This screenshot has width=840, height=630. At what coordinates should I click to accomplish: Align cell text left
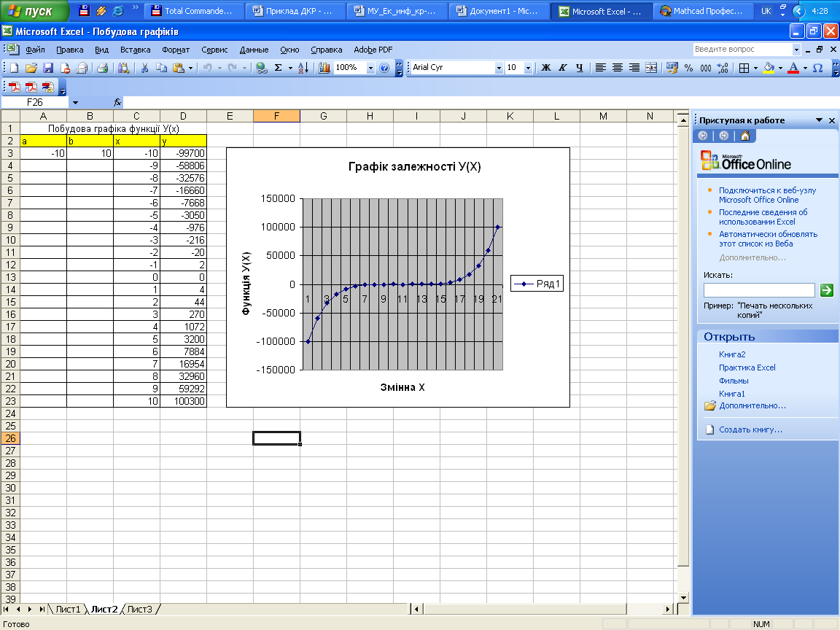[x=601, y=68]
